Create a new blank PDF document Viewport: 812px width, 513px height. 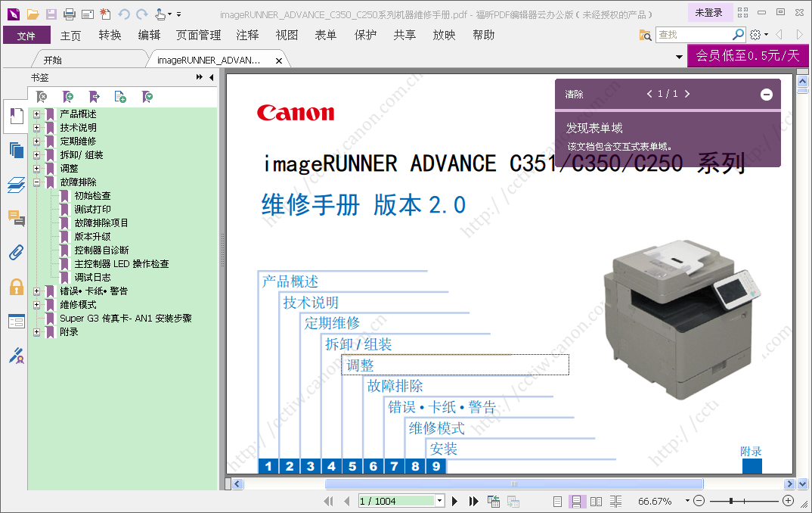pos(106,14)
